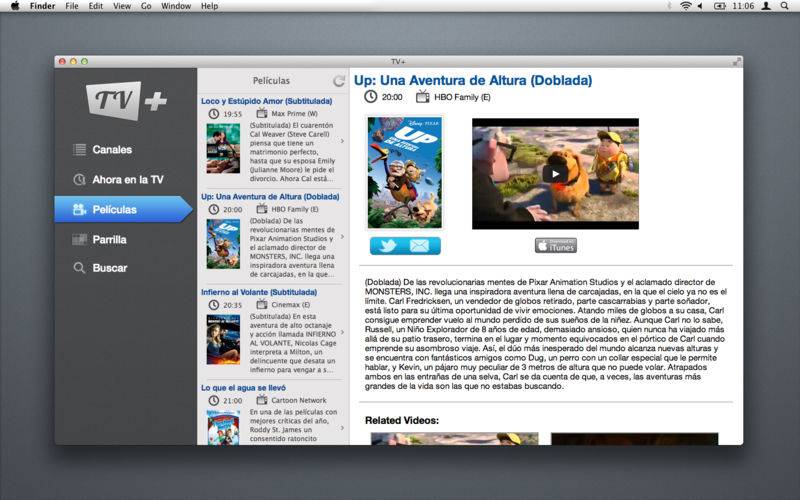The image size is (800, 500).
Task: Click the magnifier icon next to Buscar
Action: pyautogui.click(x=79, y=268)
